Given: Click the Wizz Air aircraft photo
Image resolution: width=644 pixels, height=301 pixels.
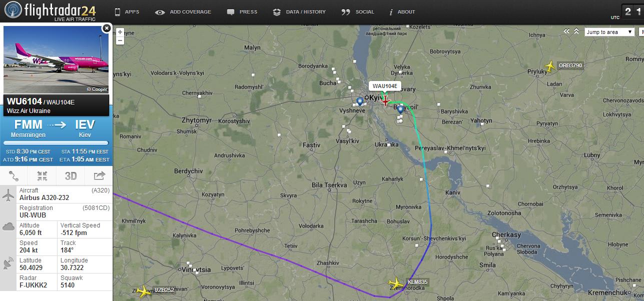Looking at the screenshot, I should tap(56, 60).
